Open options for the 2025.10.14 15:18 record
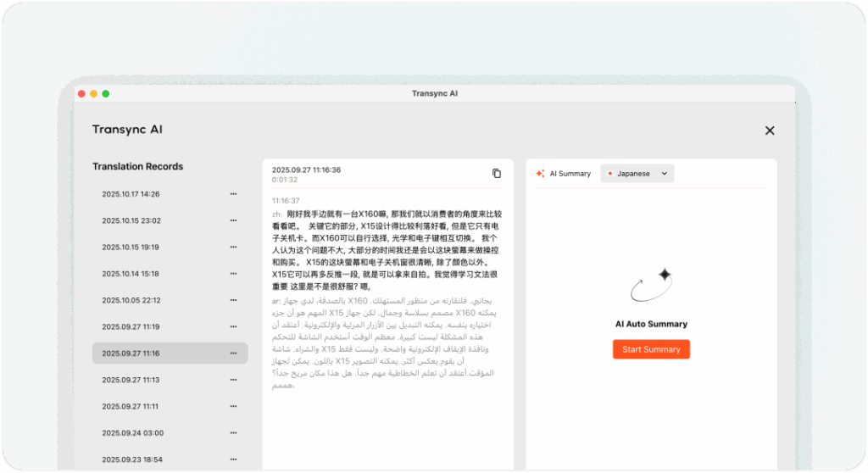Viewport: 868px width, 473px height. point(233,274)
